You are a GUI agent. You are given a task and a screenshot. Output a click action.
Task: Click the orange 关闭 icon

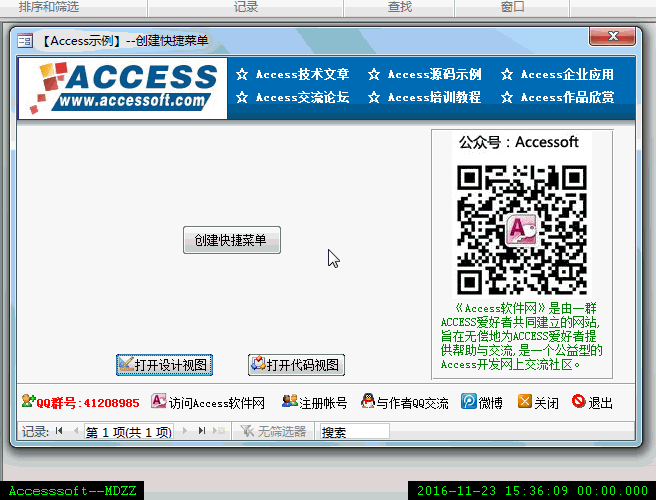click(x=525, y=401)
